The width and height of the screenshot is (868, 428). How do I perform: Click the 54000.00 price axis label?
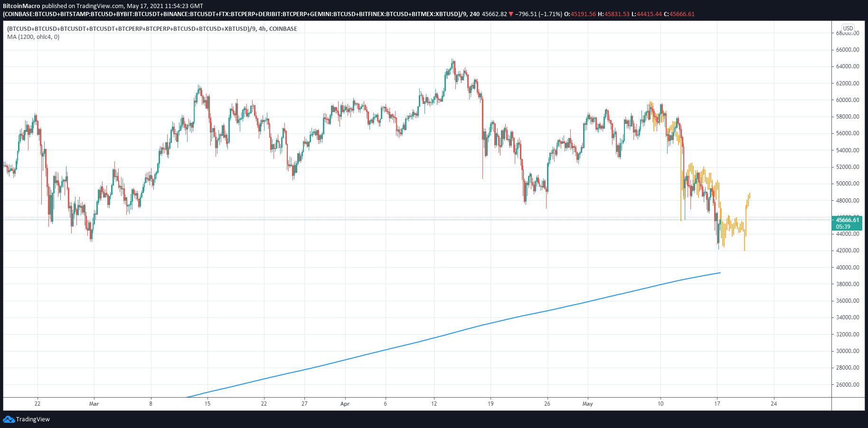pyautogui.click(x=848, y=150)
